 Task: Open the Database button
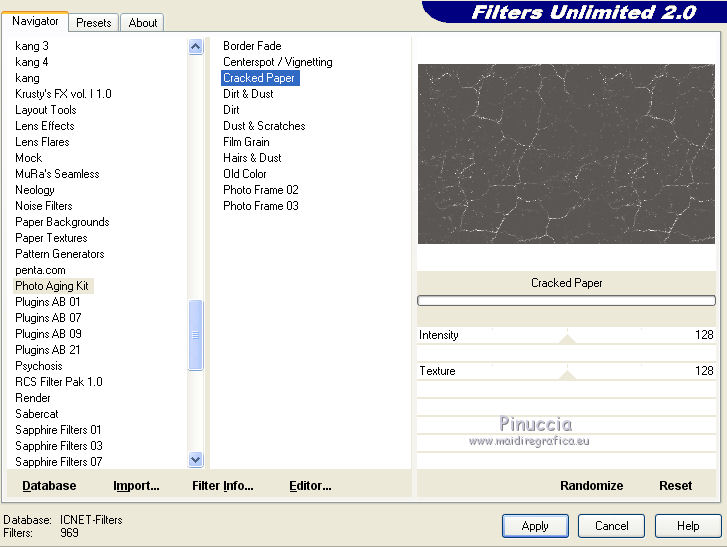click(49, 485)
